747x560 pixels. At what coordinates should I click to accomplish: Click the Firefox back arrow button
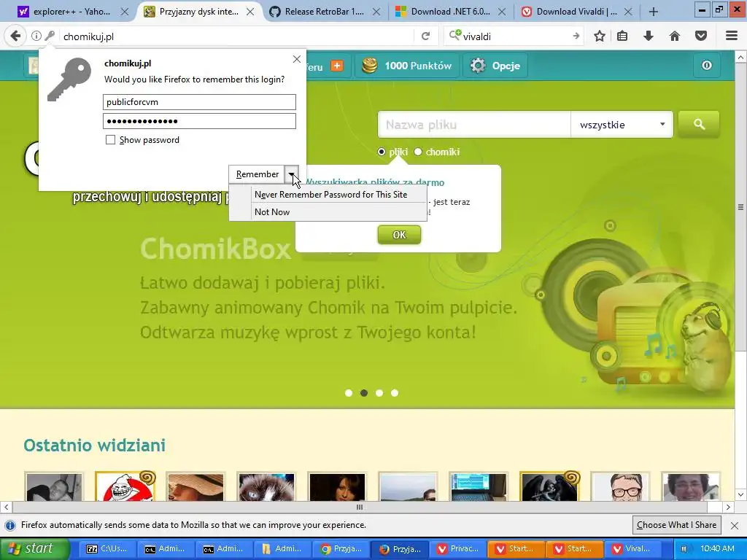[15, 36]
